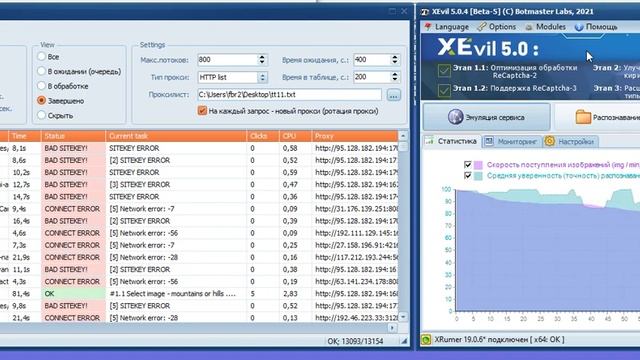This screenshot has width=640, height=360.
Task: Click the orange folder icon on Распознавание
Action: [x=583, y=117]
